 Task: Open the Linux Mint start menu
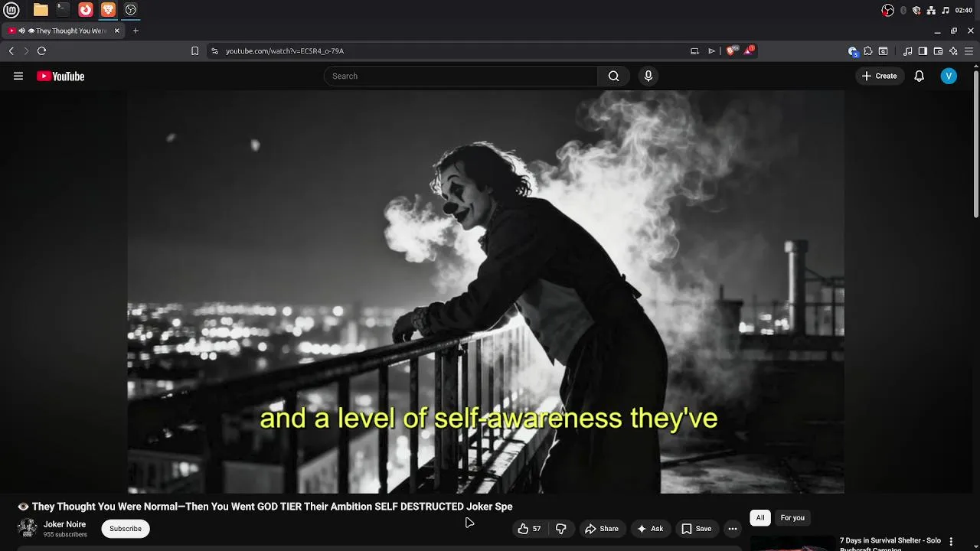click(11, 10)
